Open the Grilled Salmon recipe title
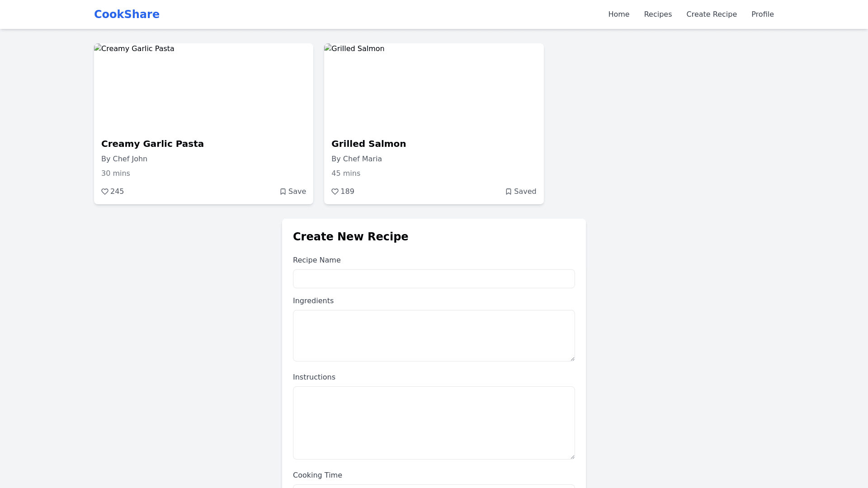This screenshot has width=868, height=488. (368, 144)
